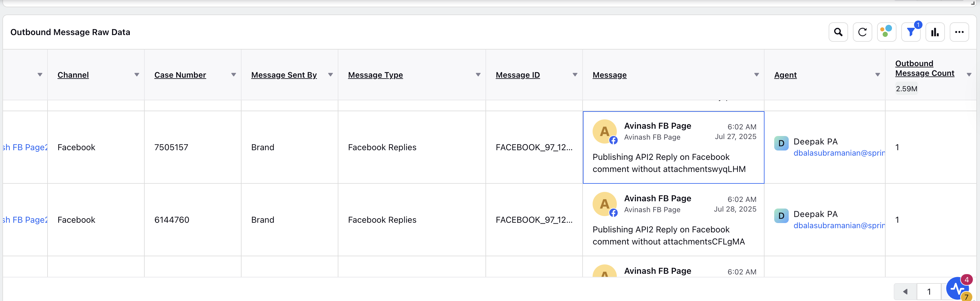980x301 pixels.
Task: Click Jul 28, 2025 timestamp
Action: (735, 209)
